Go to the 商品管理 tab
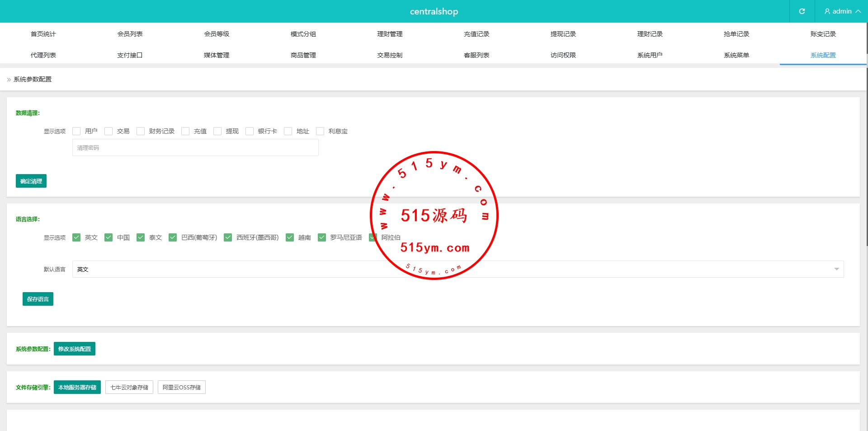Viewport: 868px width, 431px height. click(x=303, y=55)
